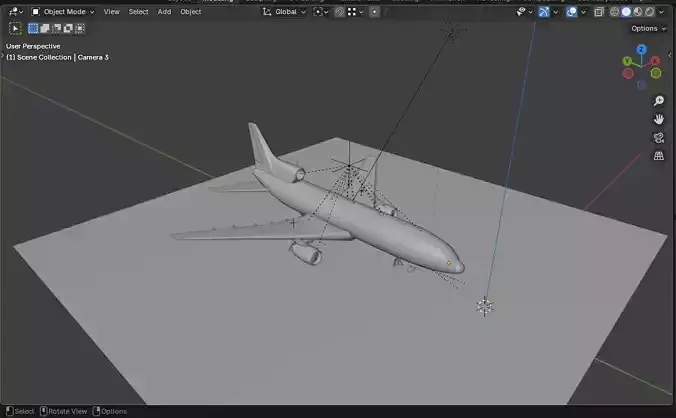Toggle X-ray mode
This screenshot has width=676, height=418.
pyautogui.click(x=599, y=12)
